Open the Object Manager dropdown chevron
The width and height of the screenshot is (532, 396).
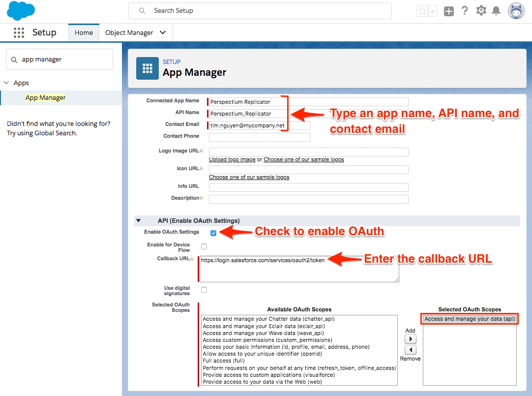(x=163, y=32)
